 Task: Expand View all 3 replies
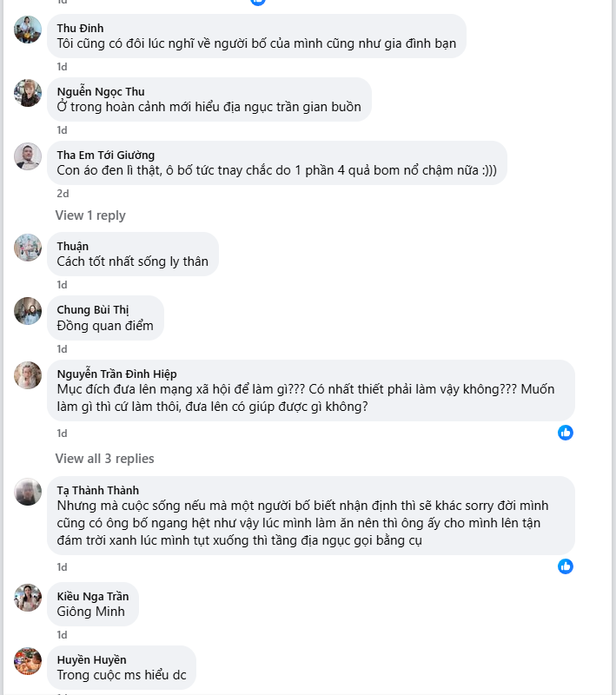click(x=104, y=459)
